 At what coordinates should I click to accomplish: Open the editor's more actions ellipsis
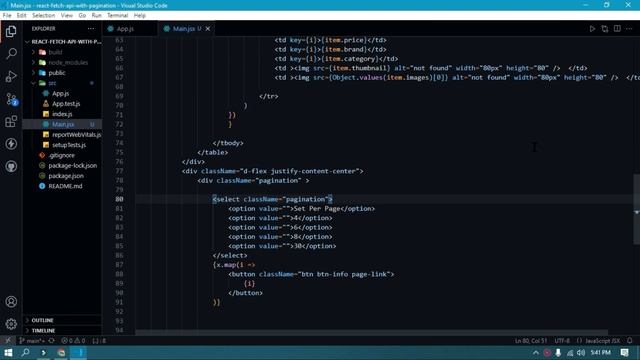[629, 29]
